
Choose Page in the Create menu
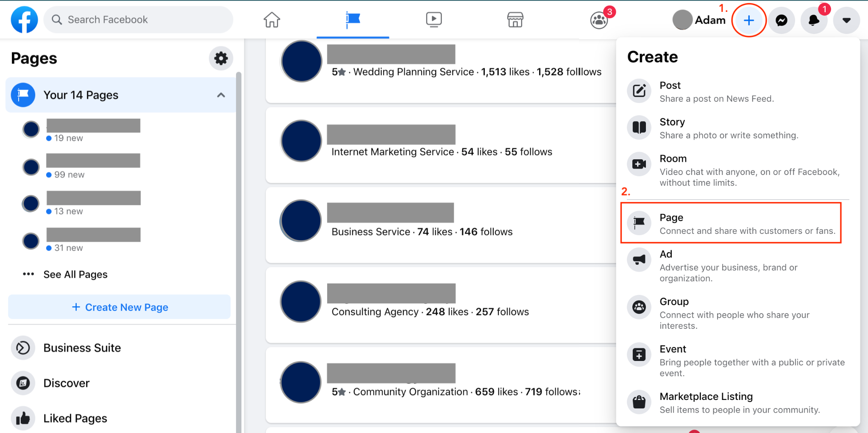[731, 223]
